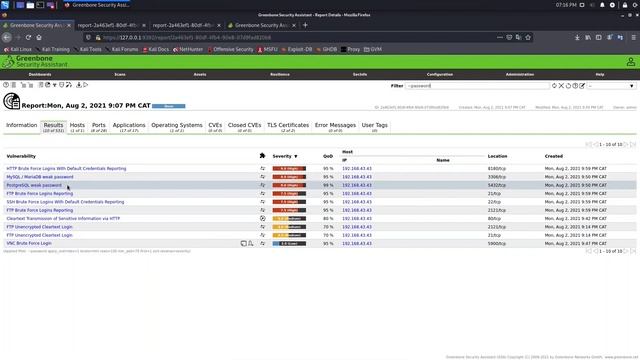640x360 pixels.
Task: Open a new browser tab with plus button
Action: pyautogui.click(x=305, y=25)
